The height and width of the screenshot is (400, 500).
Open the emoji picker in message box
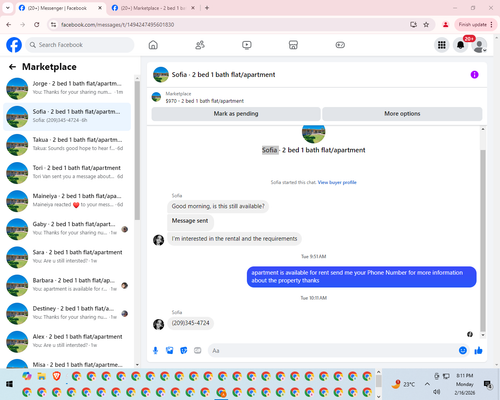pos(463,350)
